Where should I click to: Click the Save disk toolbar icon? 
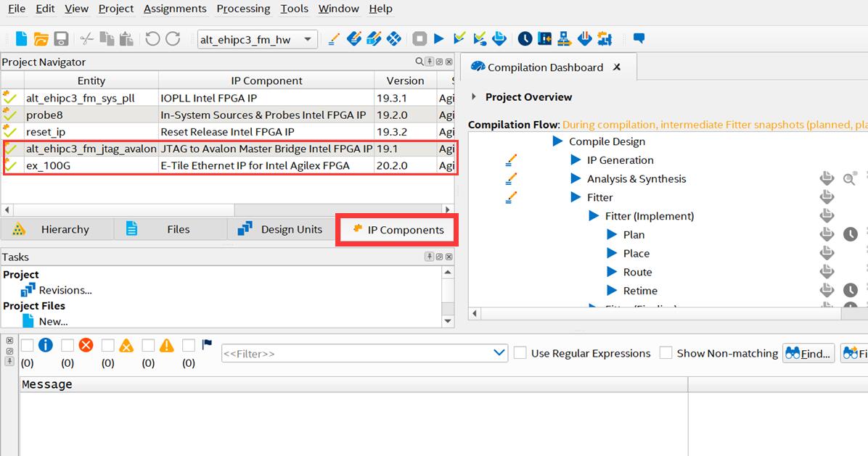(61, 38)
